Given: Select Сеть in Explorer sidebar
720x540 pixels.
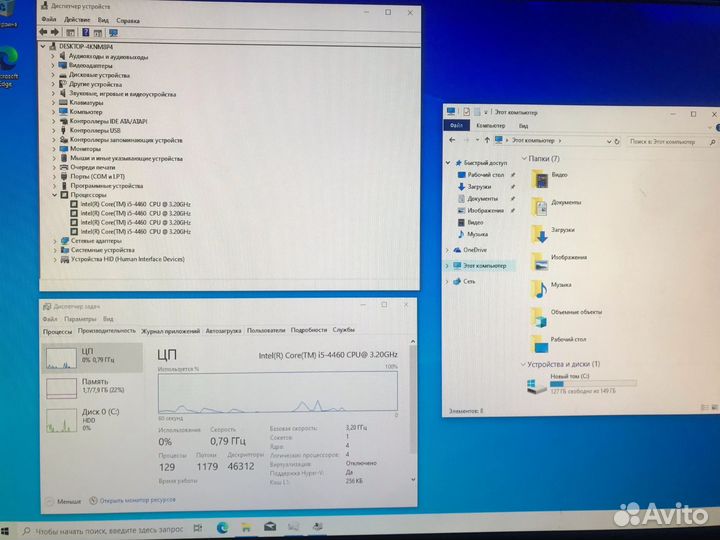Looking at the screenshot, I should point(469,281).
